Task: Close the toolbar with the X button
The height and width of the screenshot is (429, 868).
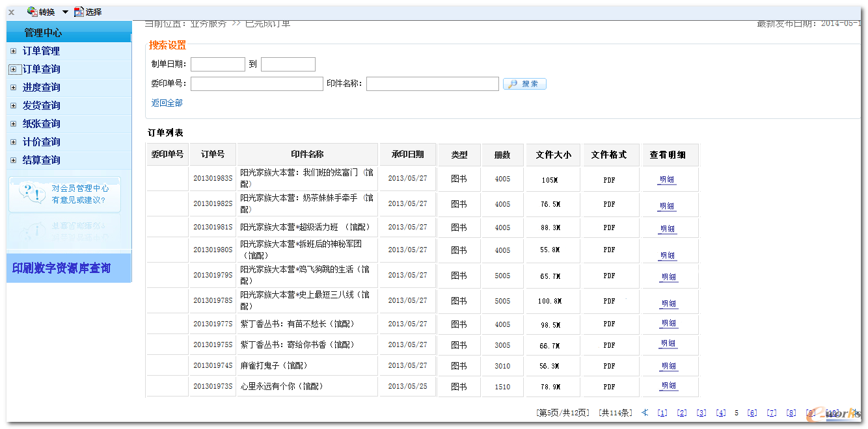Action: pos(11,12)
